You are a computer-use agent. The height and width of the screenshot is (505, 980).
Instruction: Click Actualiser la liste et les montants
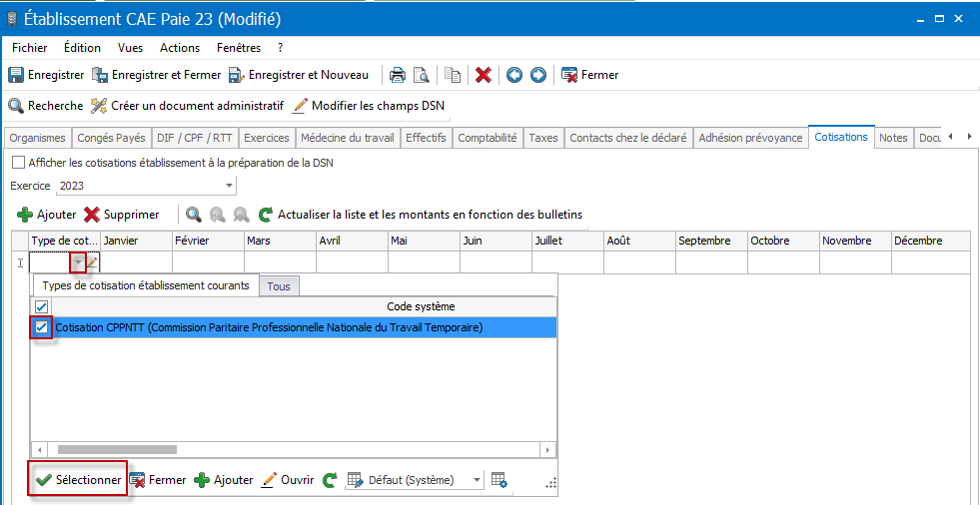421,215
